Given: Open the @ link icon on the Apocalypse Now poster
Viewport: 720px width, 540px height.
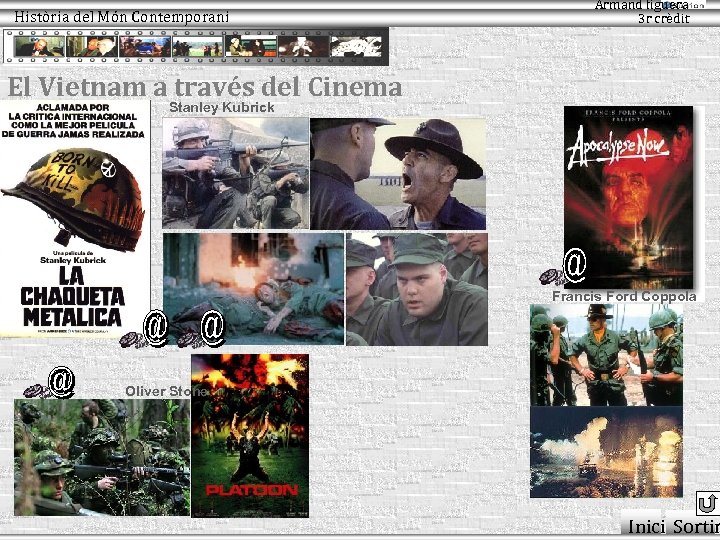Looking at the screenshot, I should (x=574, y=266).
